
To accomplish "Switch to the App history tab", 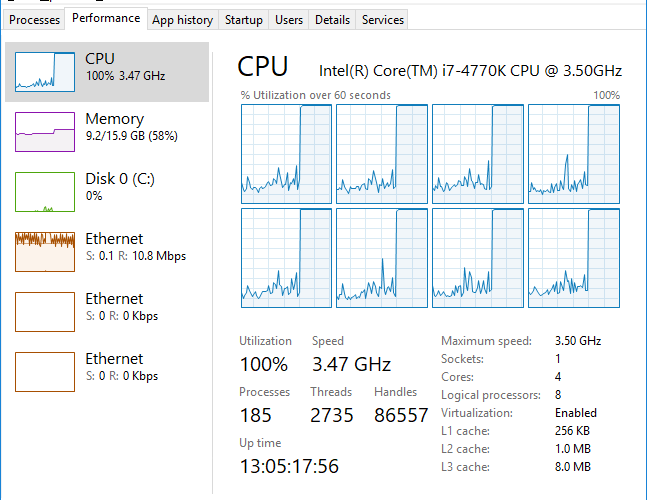I will pyautogui.click(x=182, y=19).
